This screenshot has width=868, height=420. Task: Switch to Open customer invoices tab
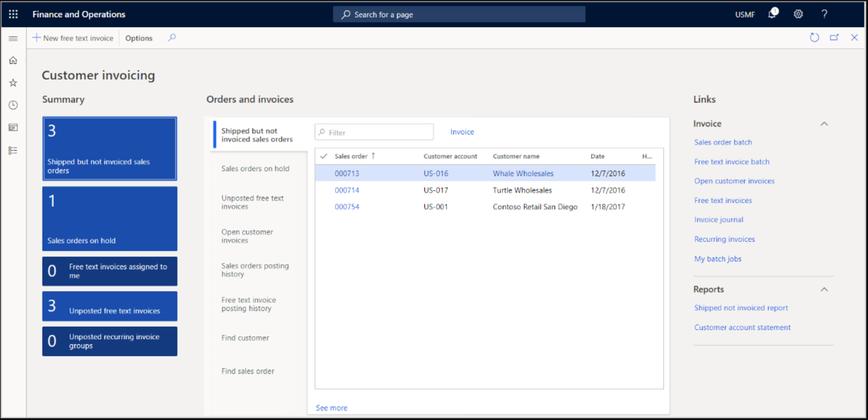coord(247,236)
